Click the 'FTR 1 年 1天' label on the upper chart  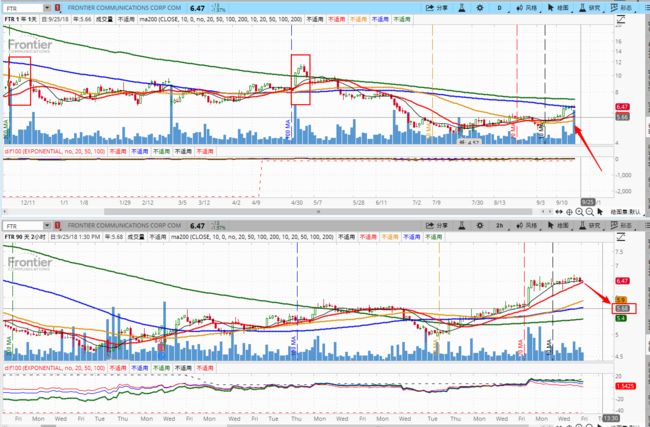pos(21,19)
